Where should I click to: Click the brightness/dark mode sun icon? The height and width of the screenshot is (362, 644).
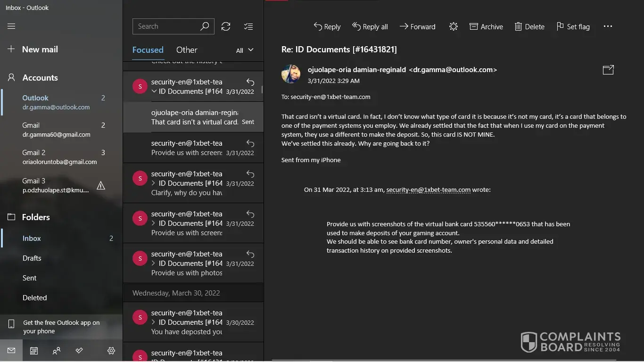453,27
